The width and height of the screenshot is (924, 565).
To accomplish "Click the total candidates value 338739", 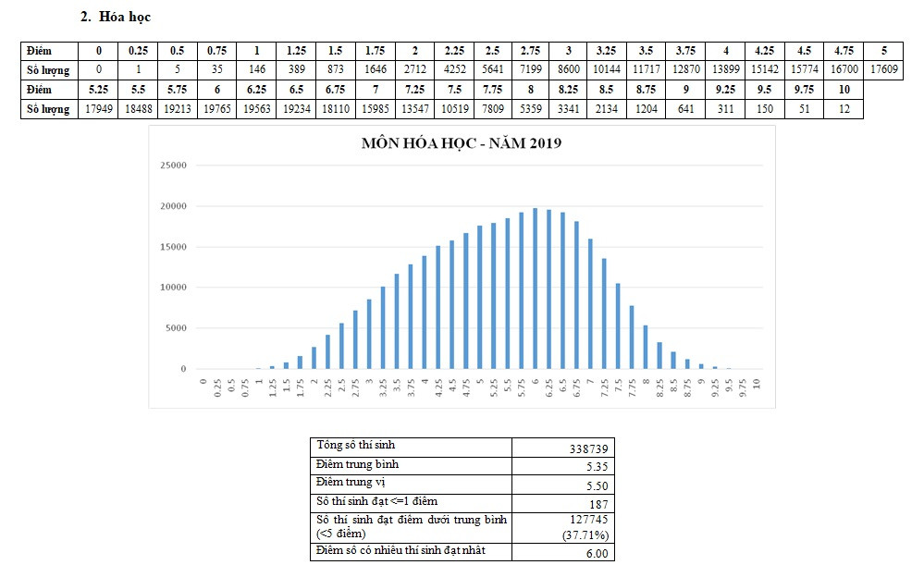I will 587,448.
